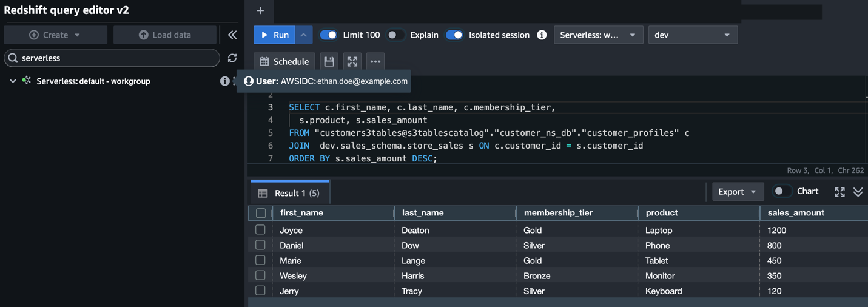Viewport: 868px width, 307px height.
Task: Click the Load data button
Action: pos(165,35)
